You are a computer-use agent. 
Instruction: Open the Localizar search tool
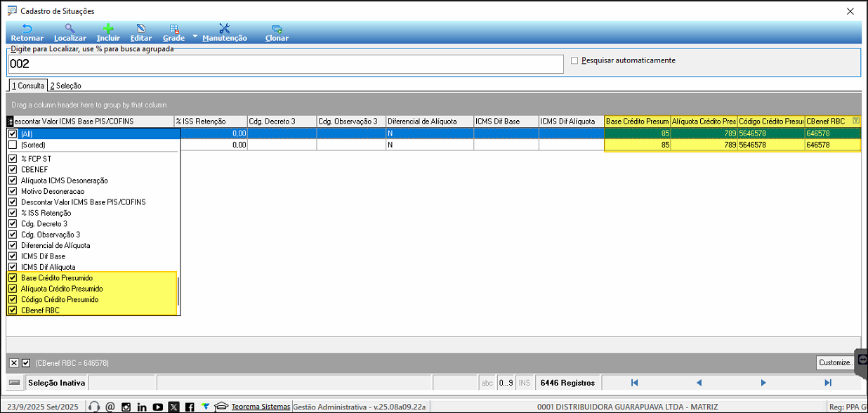click(x=70, y=29)
